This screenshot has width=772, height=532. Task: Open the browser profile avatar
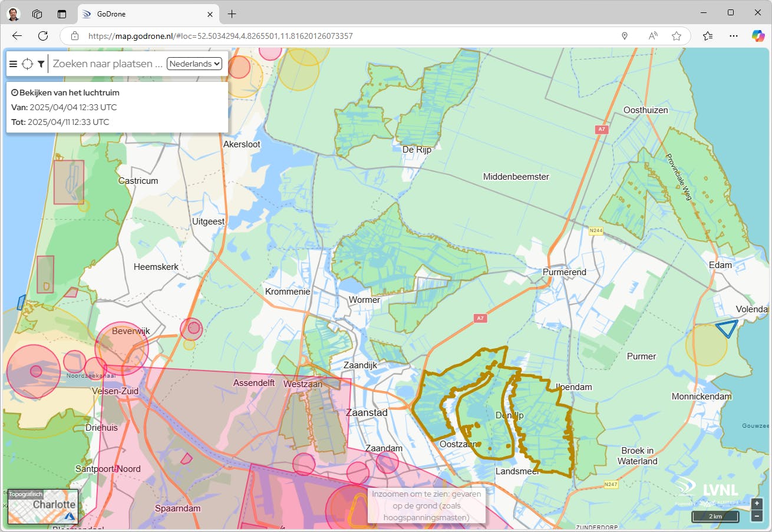(x=14, y=14)
